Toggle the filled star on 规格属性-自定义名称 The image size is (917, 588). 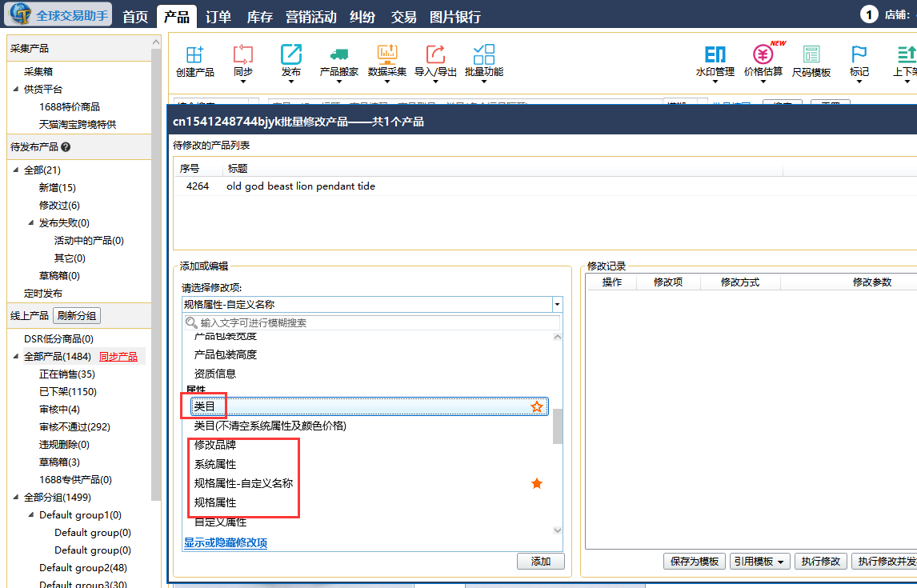tap(536, 483)
